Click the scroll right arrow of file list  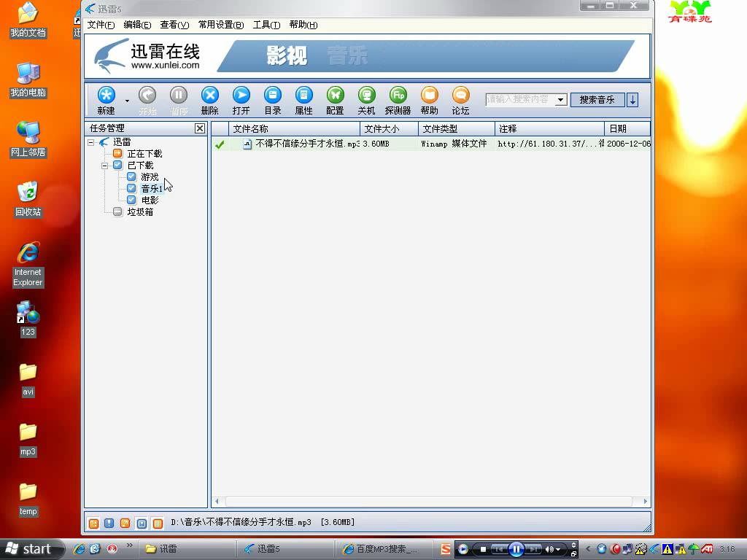[646, 501]
